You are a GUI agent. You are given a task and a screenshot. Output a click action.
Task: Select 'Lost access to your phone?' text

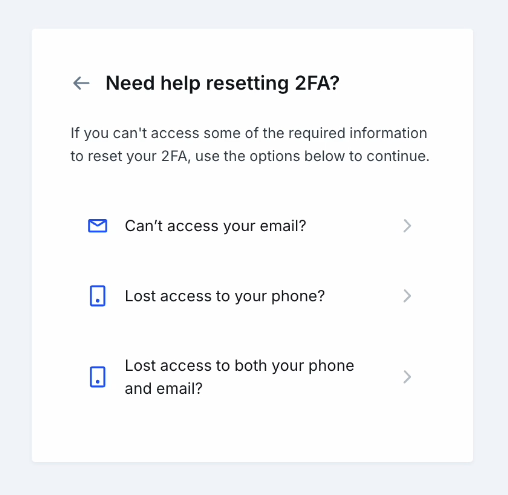225,296
